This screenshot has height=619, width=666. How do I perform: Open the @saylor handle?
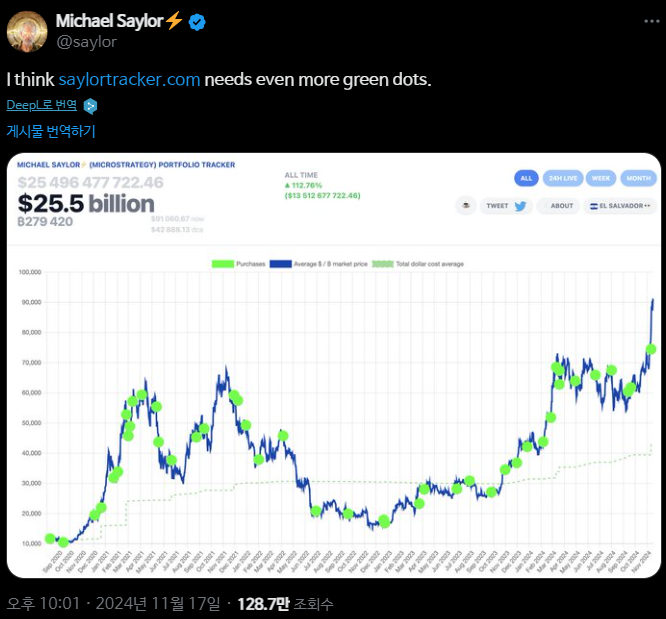(x=87, y=42)
